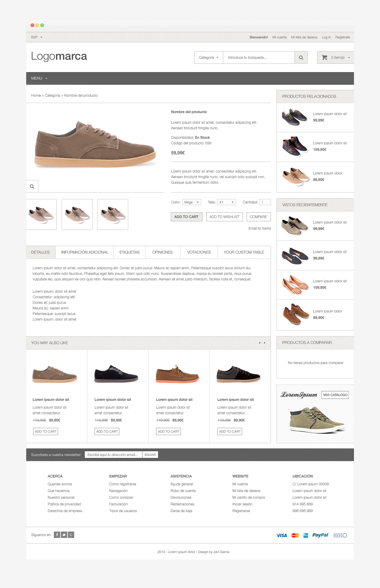The height and width of the screenshot is (588, 380).
Task: Select the first product thumbnail image
Action: (x=41, y=214)
